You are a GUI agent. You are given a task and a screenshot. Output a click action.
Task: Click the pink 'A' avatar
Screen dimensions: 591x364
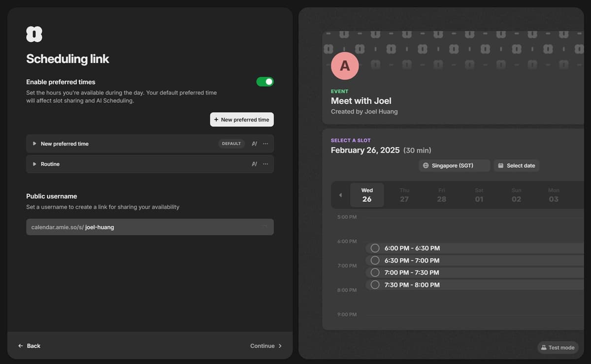tap(345, 66)
